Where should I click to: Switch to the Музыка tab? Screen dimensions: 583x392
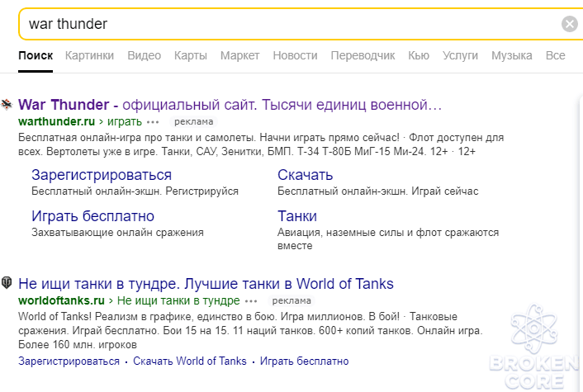click(512, 56)
